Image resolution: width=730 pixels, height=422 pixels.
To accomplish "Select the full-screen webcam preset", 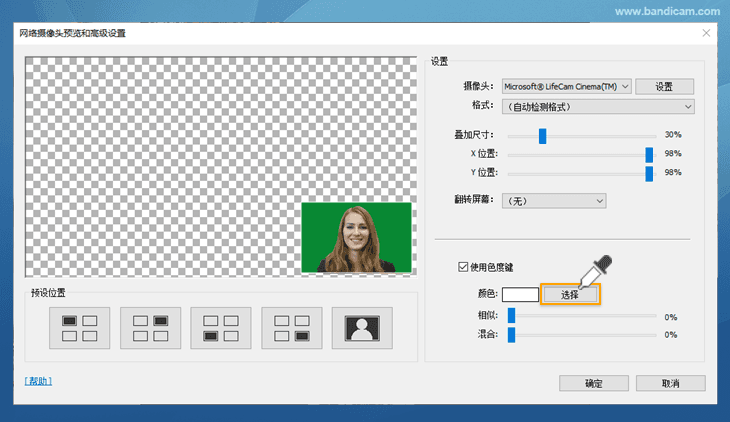I will (363, 328).
